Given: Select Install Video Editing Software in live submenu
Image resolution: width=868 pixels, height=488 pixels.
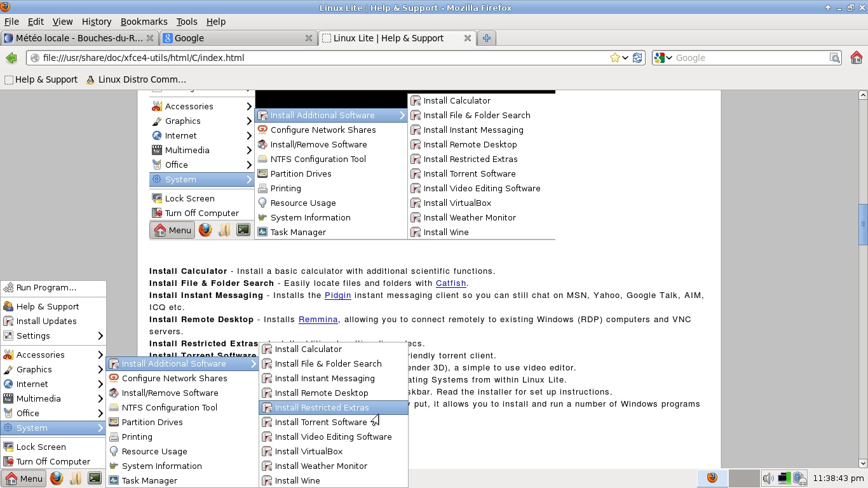Looking at the screenshot, I should 334,437.
